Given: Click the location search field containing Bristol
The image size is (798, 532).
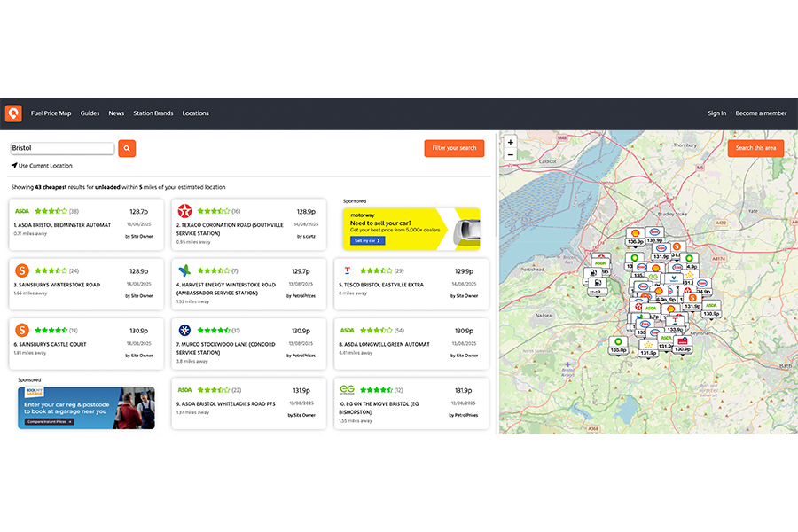Looking at the screenshot, I should pyautogui.click(x=62, y=148).
